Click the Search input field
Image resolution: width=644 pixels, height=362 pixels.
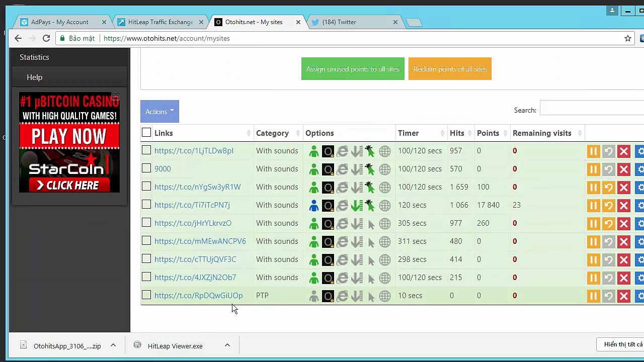[592, 108]
